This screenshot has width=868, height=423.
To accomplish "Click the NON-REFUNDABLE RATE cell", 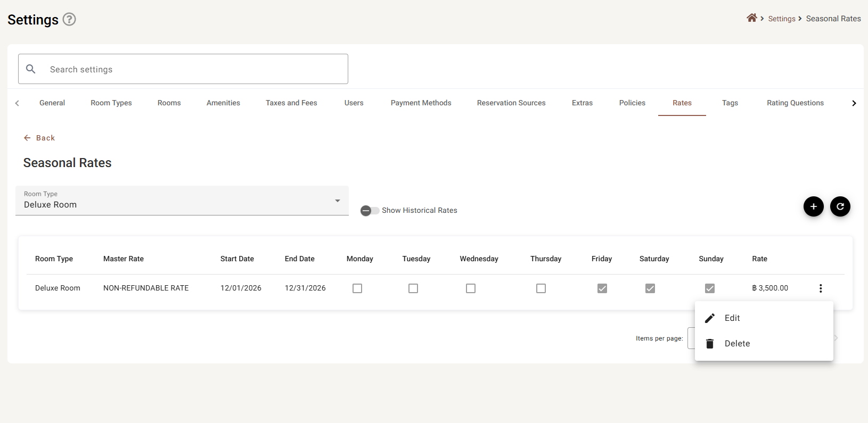I will pyautogui.click(x=146, y=288).
